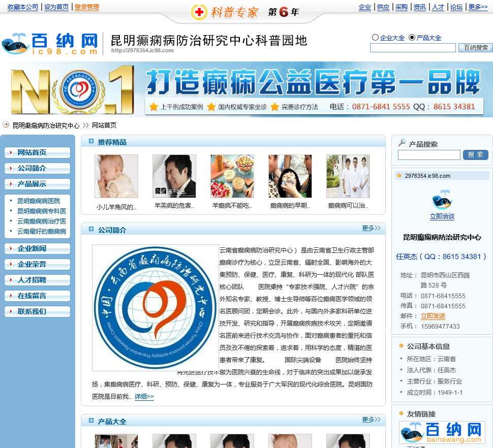Open 企业荣誉 in sidebar menu

click(x=38, y=264)
